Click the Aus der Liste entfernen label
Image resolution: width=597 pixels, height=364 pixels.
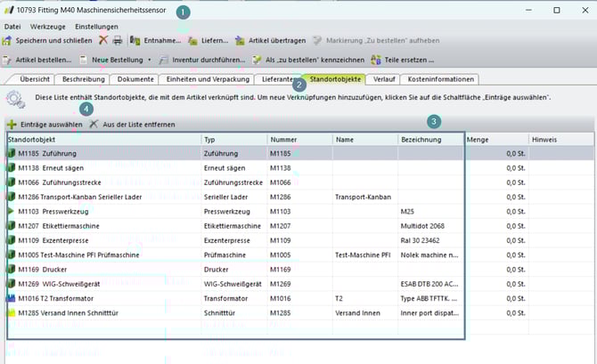point(139,125)
